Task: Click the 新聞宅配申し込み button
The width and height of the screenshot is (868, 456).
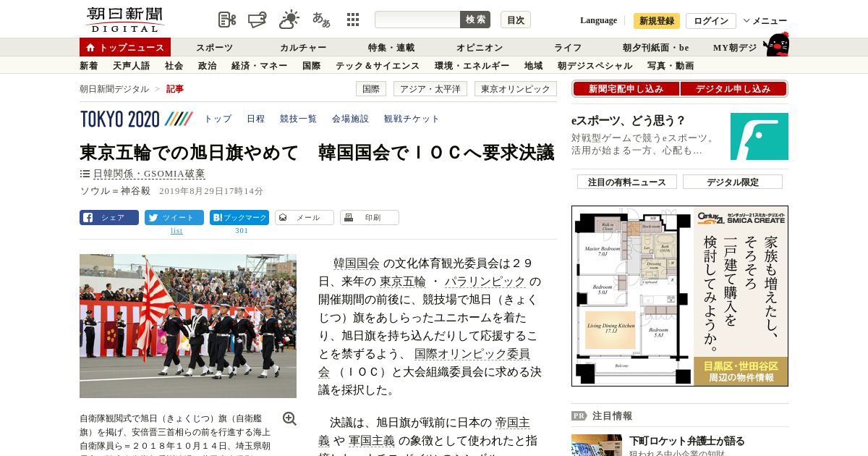Action: pos(626,89)
